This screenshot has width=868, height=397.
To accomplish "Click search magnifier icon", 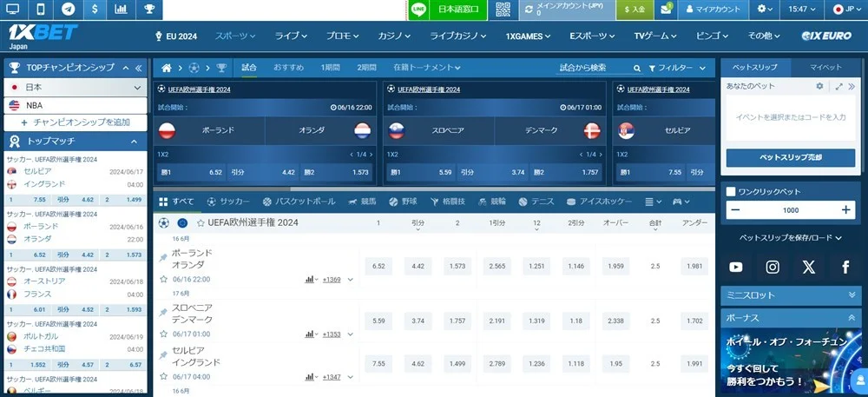I will (637, 68).
